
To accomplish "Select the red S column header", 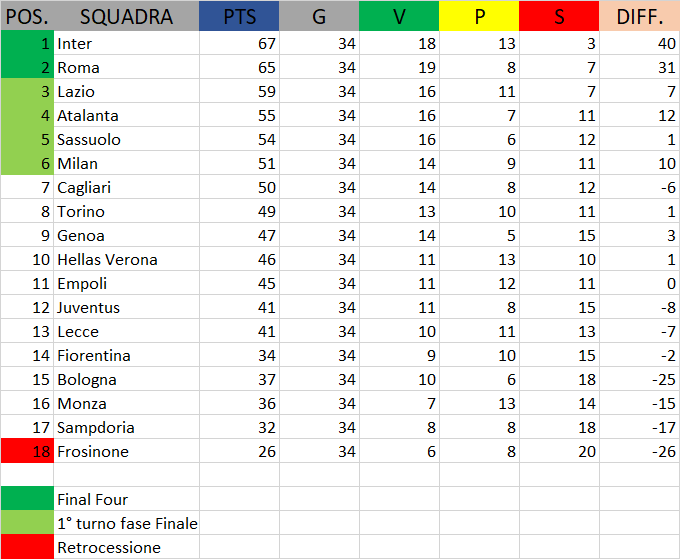I will tap(559, 17).
